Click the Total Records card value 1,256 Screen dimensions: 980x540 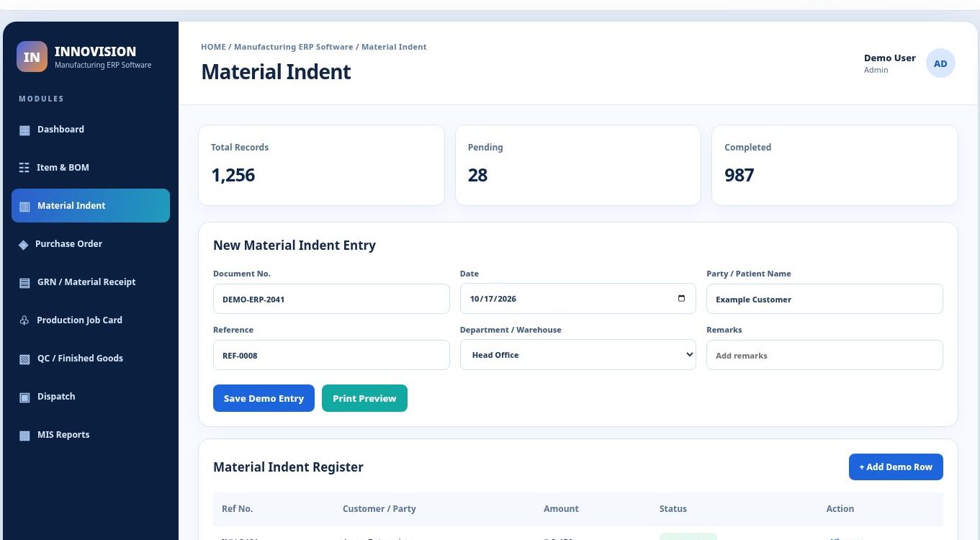point(233,175)
